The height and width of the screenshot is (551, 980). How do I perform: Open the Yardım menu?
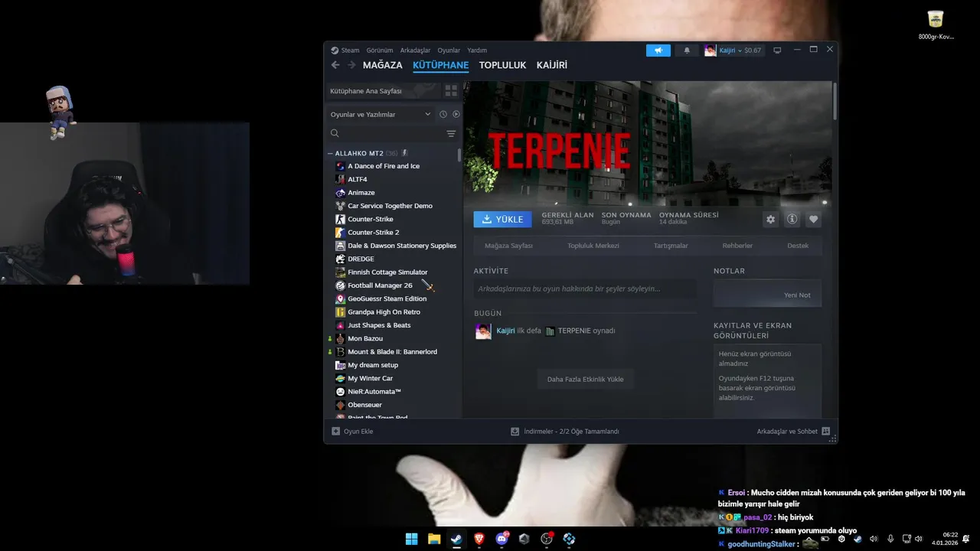pyautogui.click(x=477, y=51)
